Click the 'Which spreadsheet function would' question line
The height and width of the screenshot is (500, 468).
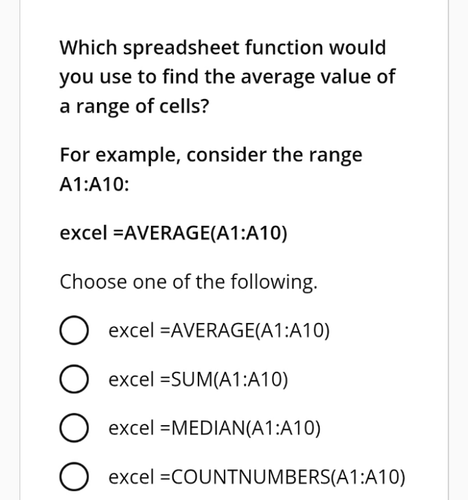(223, 48)
